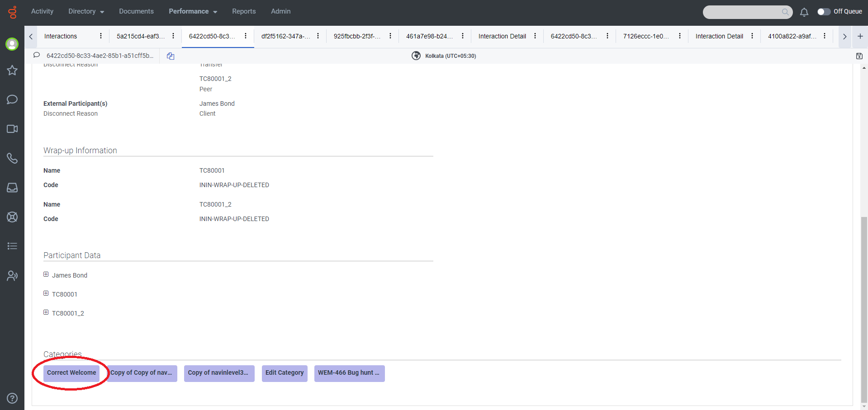Click the Edit Category button

click(x=284, y=373)
